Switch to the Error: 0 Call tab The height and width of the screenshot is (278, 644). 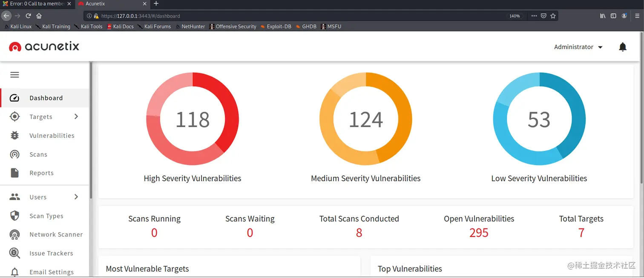[x=37, y=3]
